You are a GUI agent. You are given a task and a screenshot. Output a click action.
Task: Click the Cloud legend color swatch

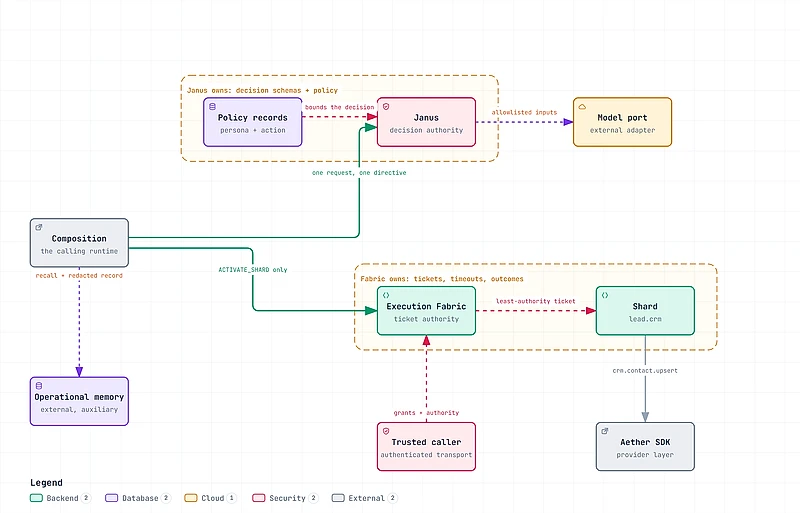tap(191, 498)
